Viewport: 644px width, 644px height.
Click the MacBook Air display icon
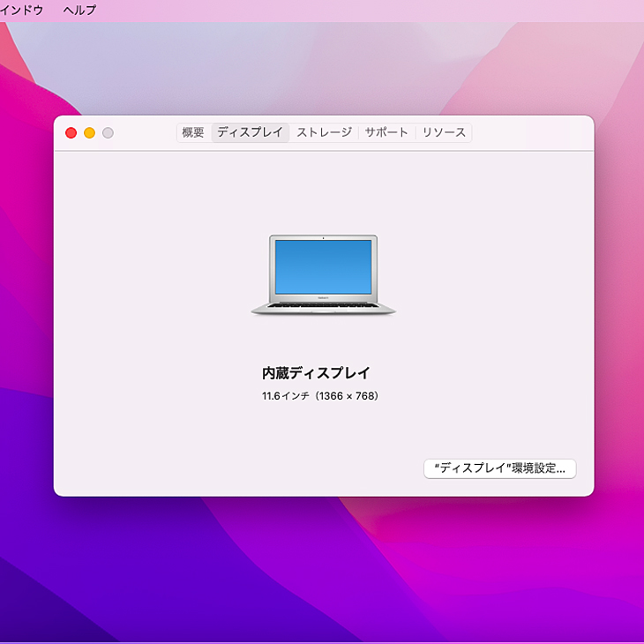pyautogui.click(x=323, y=274)
